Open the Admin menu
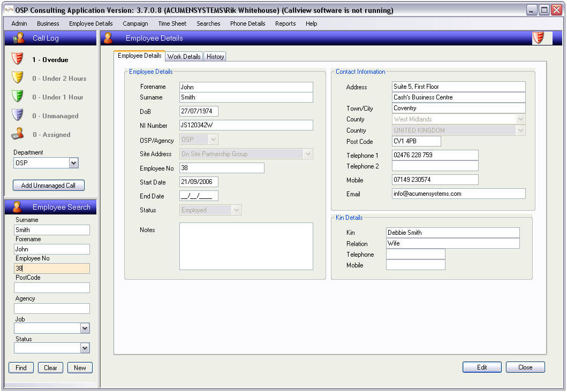 (19, 24)
